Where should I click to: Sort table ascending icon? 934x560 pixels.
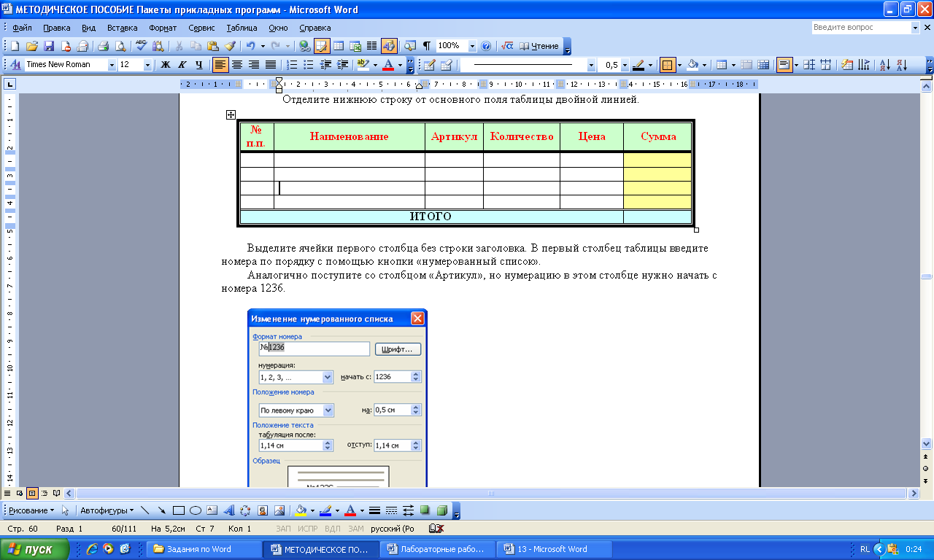(x=884, y=65)
